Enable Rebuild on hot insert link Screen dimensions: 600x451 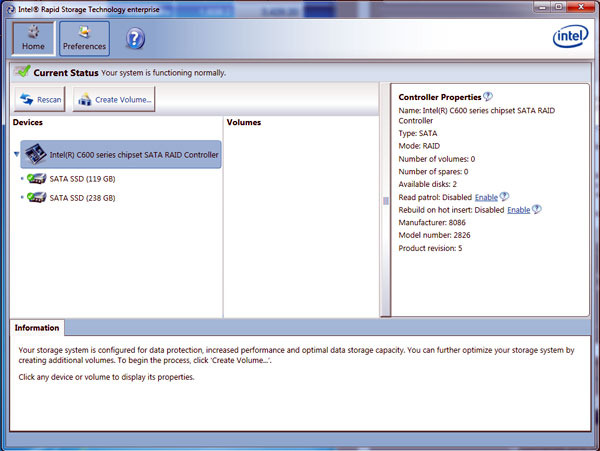coord(518,210)
